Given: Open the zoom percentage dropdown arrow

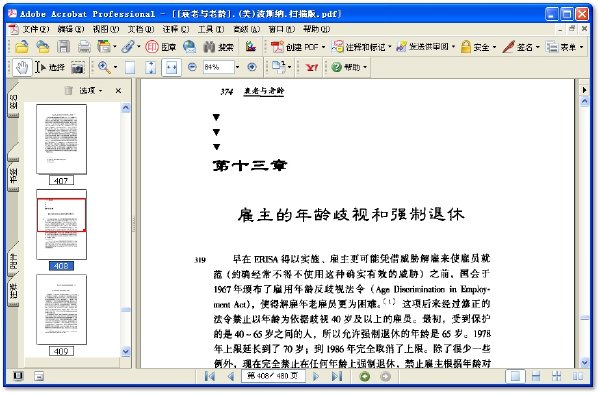Looking at the screenshot, I should click(x=238, y=67).
